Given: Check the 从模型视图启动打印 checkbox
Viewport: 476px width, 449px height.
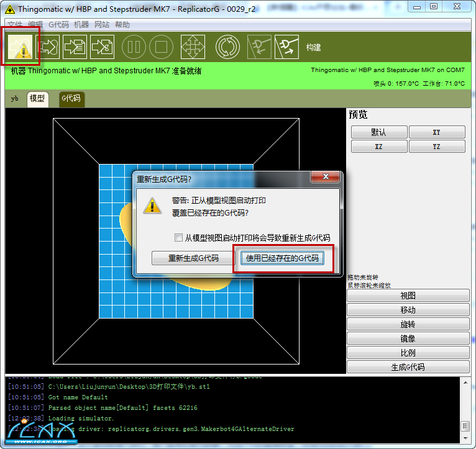Looking at the screenshot, I should coord(178,238).
